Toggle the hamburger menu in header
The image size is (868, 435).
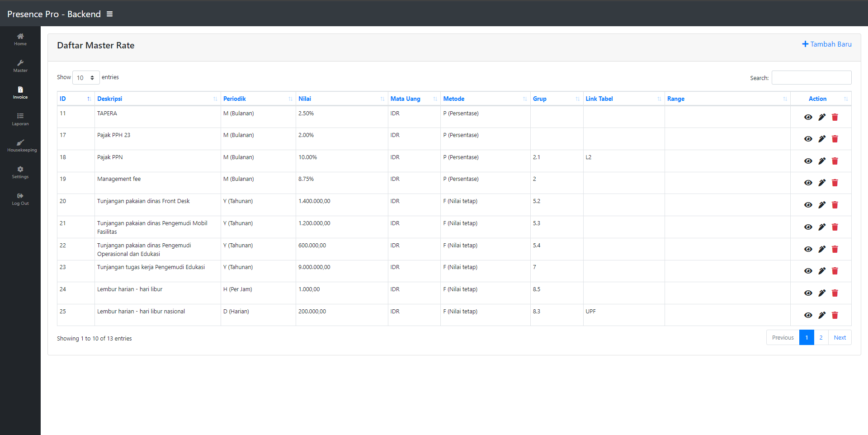click(109, 14)
